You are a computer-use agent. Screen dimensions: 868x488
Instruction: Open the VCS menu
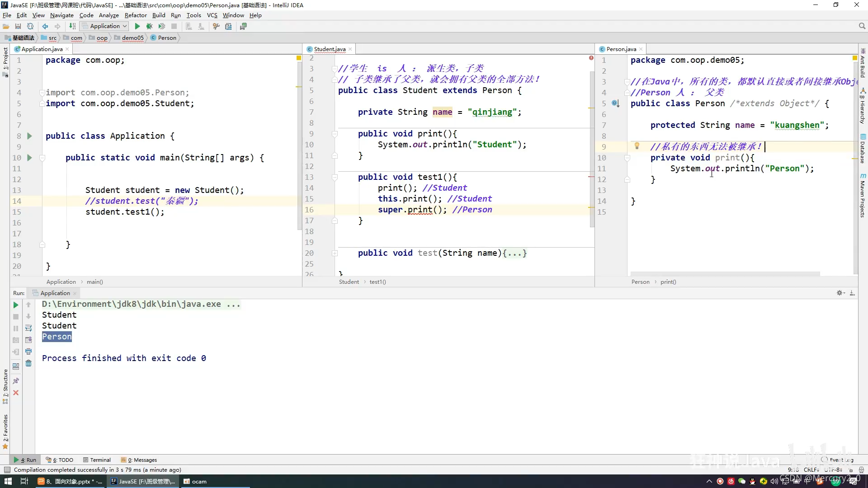(212, 15)
